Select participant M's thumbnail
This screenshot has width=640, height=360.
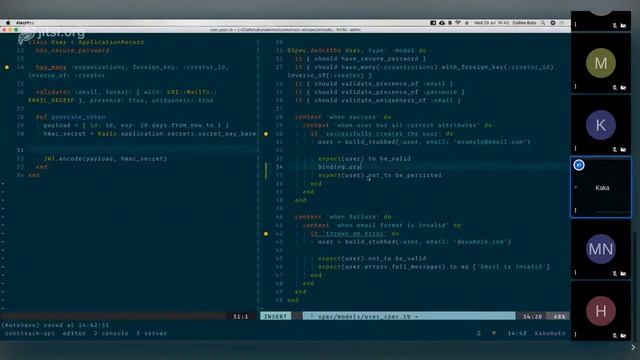[x=601, y=63]
